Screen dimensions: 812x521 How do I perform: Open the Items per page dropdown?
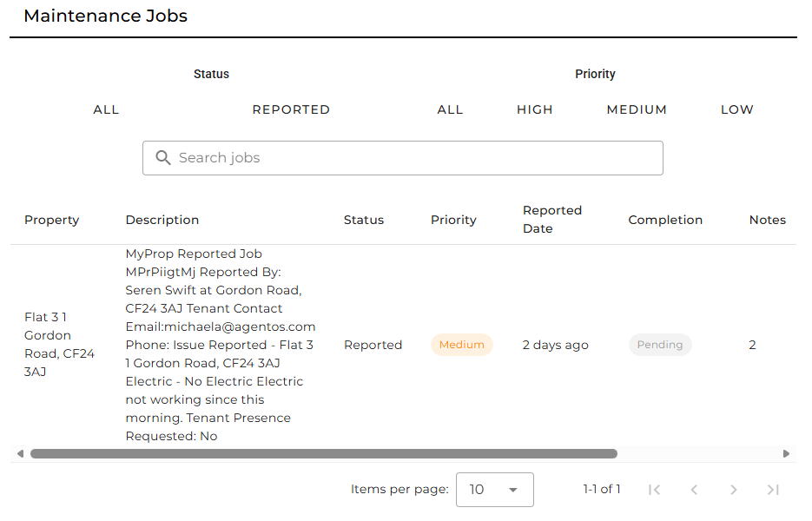(x=494, y=490)
